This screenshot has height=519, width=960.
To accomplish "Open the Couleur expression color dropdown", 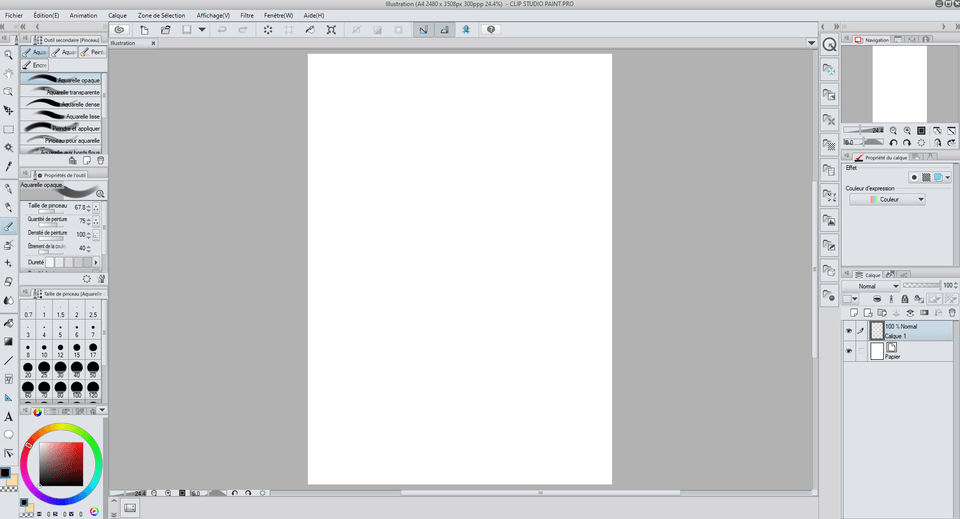I will click(x=887, y=200).
